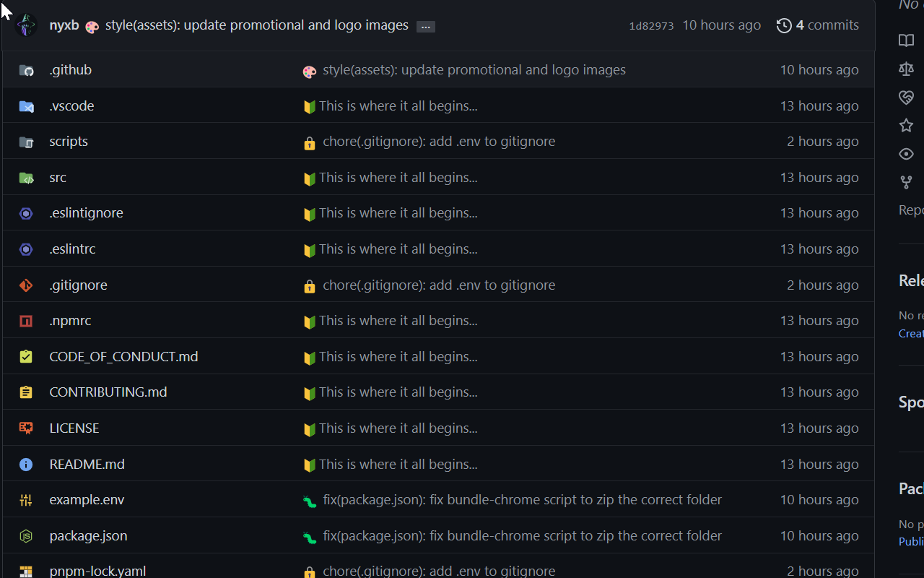Open the .vscode folder
This screenshot has width=924, height=578.
[x=71, y=105]
